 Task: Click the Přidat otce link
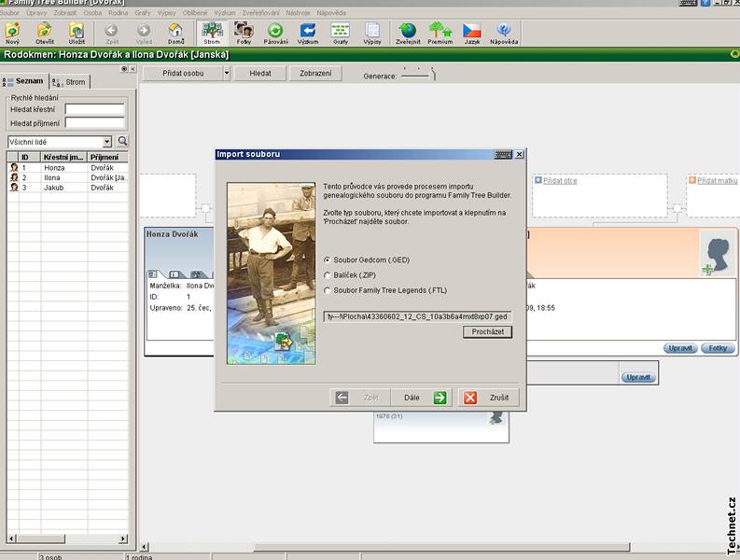coord(560,180)
